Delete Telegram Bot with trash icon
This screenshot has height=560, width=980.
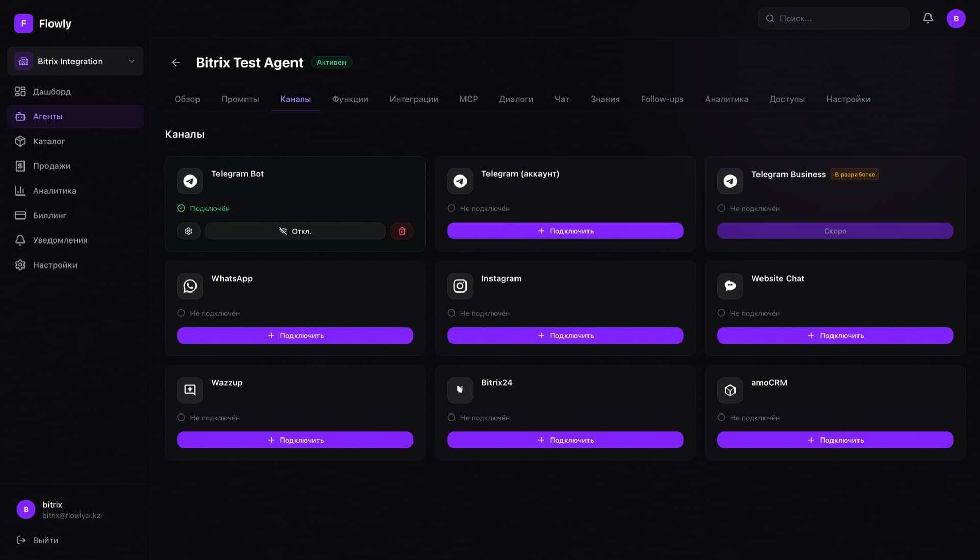point(402,231)
